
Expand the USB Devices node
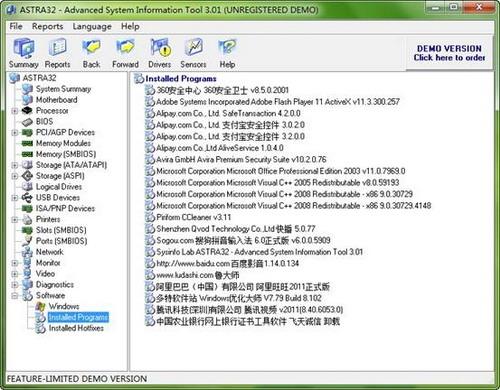coord(15,198)
